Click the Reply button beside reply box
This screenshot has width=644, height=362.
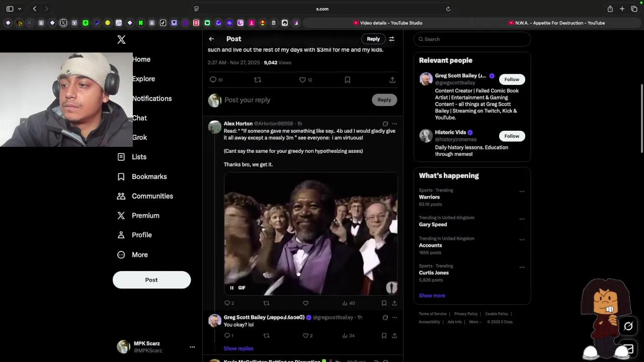384,100
